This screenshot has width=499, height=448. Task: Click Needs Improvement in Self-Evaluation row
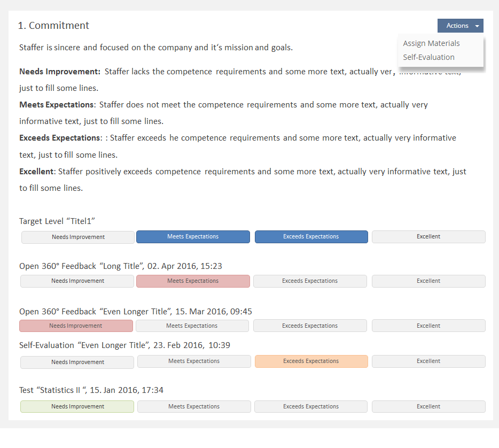pyautogui.click(x=77, y=362)
